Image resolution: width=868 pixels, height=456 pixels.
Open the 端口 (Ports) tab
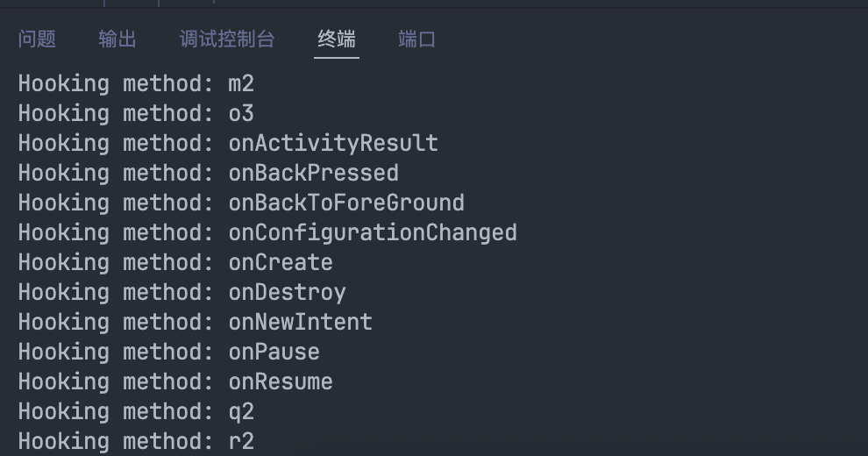coord(416,39)
